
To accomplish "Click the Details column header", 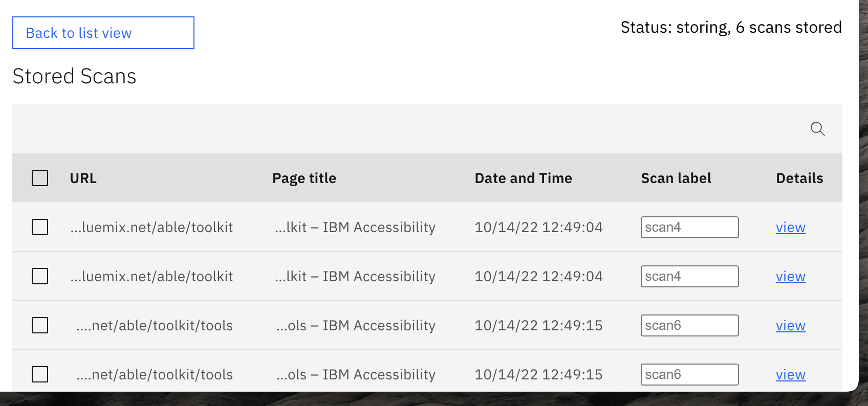I will point(799,177).
